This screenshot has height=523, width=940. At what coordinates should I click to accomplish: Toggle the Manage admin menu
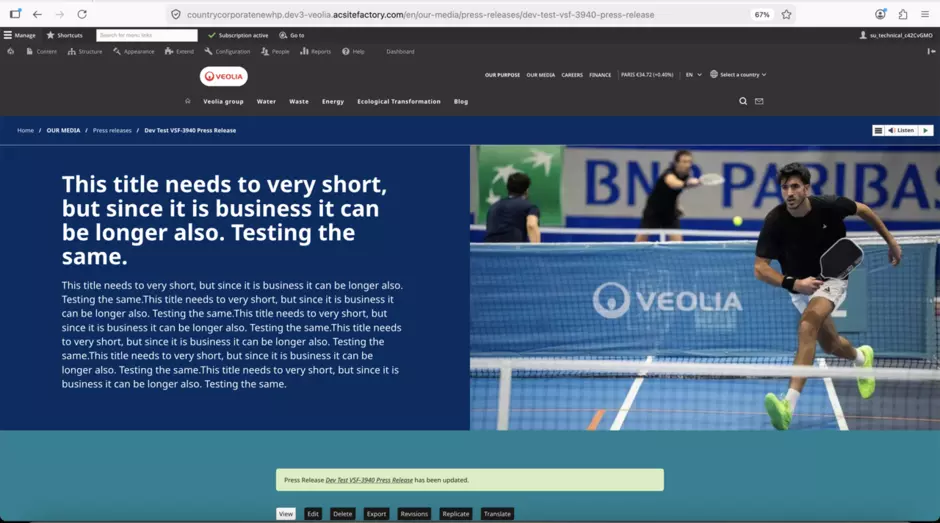tap(20, 35)
